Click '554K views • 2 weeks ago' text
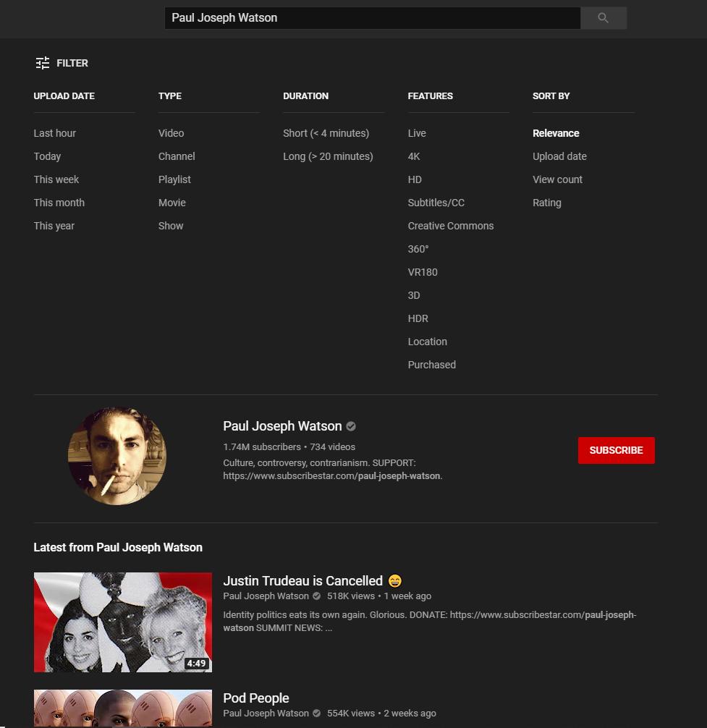This screenshot has height=728, width=707. (x=381, y=714)
